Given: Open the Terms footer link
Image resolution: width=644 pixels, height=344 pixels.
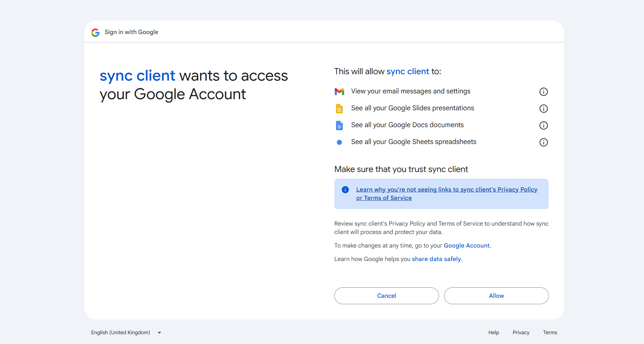Looking at the screenshot, I should [x=550, y=332].
